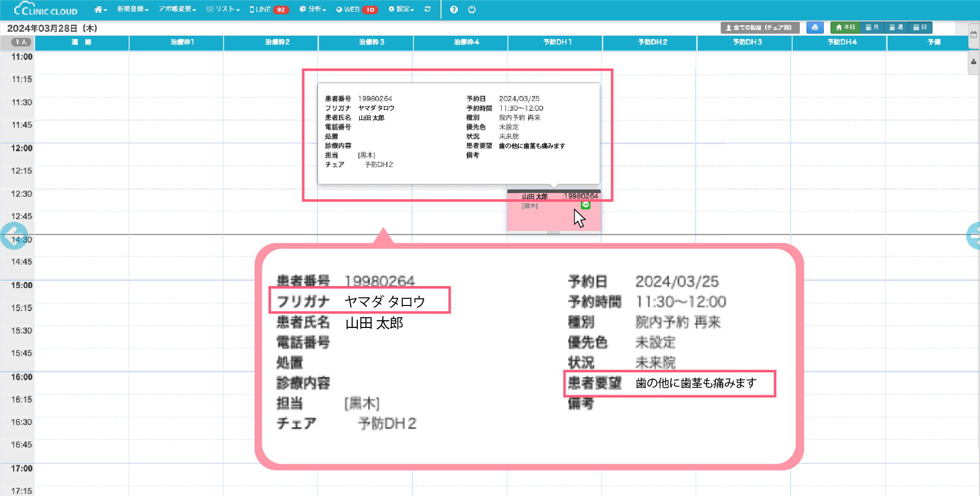Open the アポ帳変更 dropdown

point(177,10)
